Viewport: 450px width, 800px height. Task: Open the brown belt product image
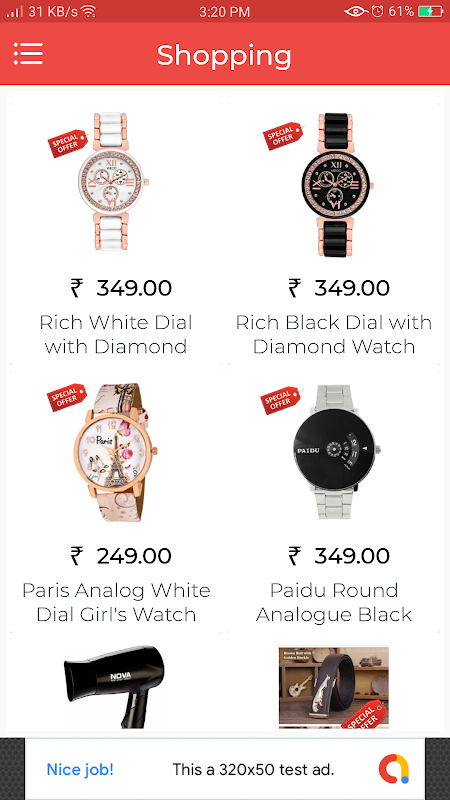[x=334, y=687]
